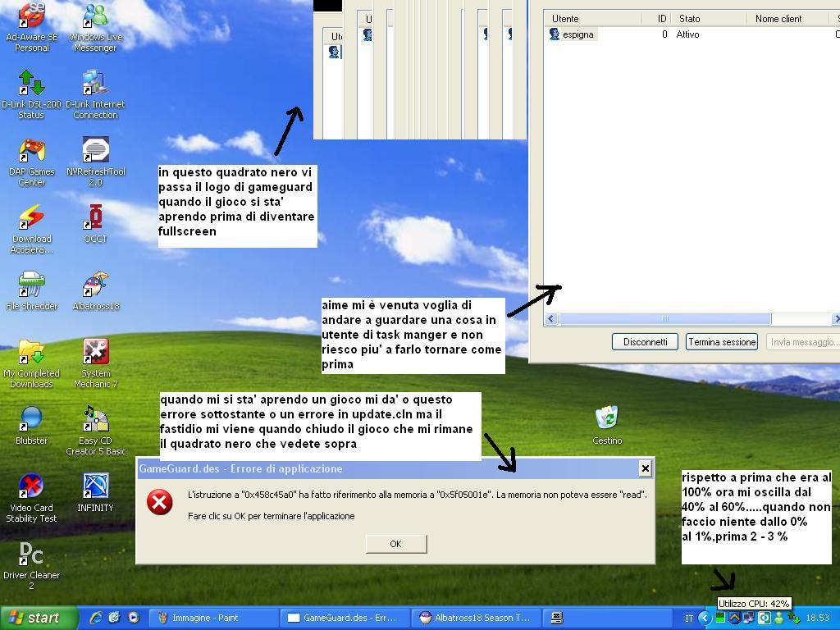Show hidden tray icons with the chevron

click(705, 619)
